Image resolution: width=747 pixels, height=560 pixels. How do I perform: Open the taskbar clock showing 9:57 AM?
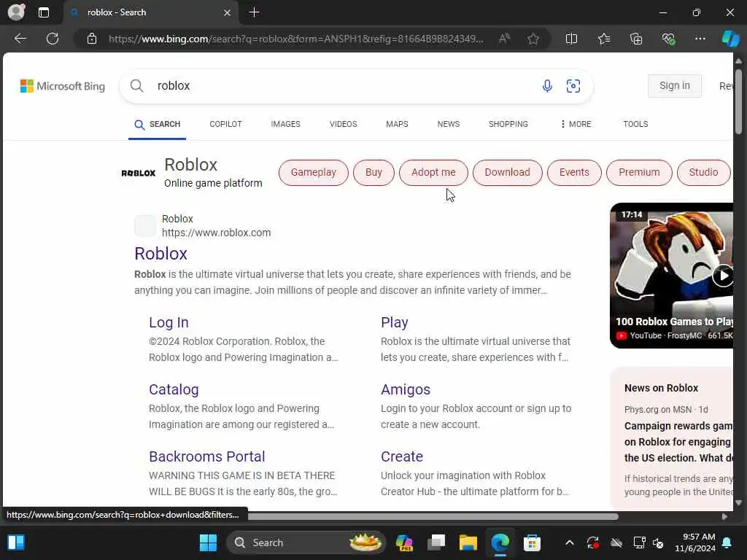click(694, 542)
